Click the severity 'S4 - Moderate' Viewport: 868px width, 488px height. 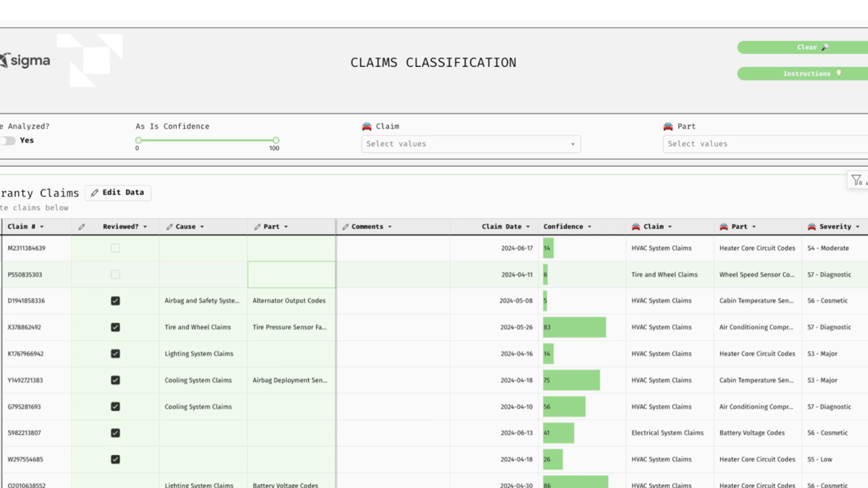828,248
